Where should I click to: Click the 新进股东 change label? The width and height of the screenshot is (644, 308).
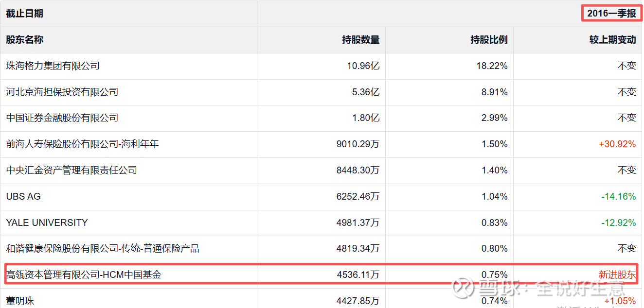click(x=617, y=275)
